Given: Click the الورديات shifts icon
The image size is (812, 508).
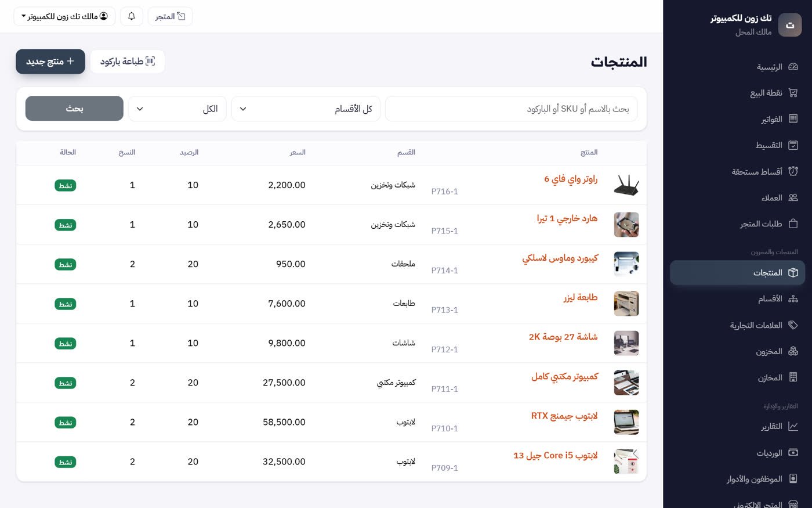Looking at the screenshot, I should pyautogui.click(x=793, y=453).
